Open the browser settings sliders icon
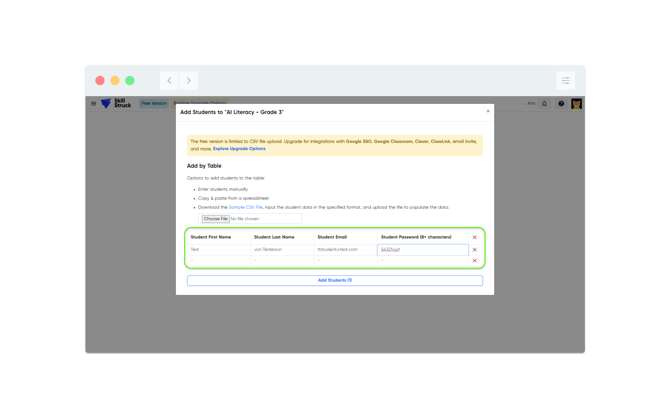The image size is (670, 418). [565, 80]
